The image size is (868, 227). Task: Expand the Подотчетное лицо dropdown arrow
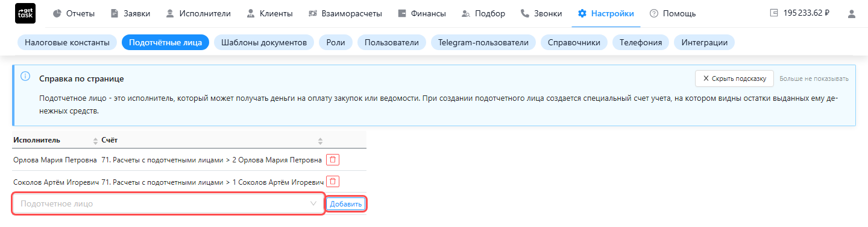[313, 204]
